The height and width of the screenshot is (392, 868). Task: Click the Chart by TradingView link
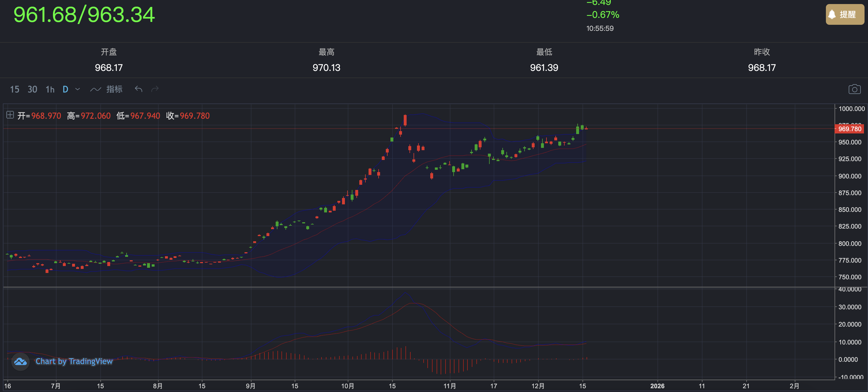(74, 361)
